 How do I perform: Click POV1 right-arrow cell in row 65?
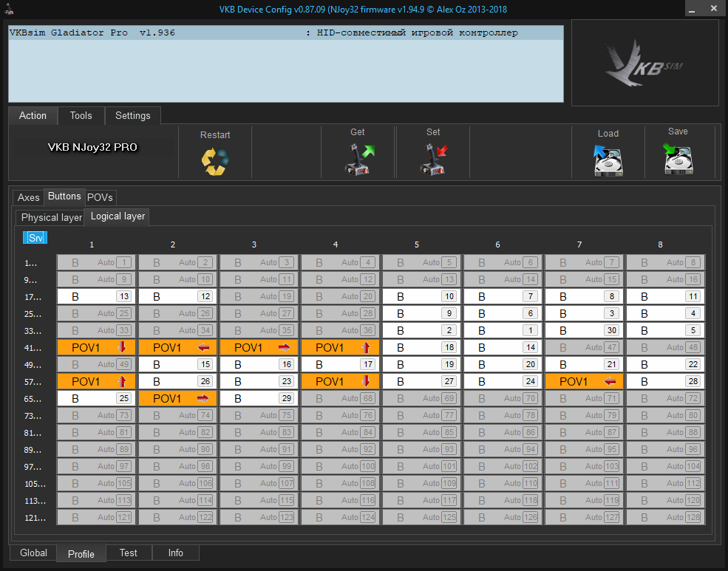177,398
